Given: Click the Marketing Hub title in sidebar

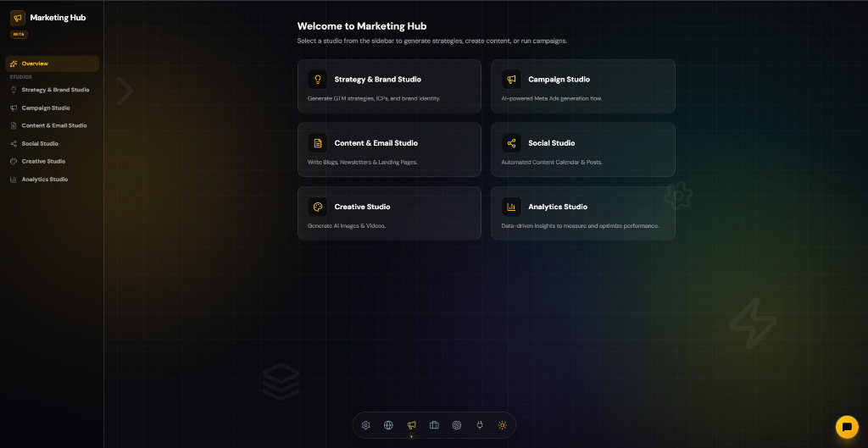Looking at the screenshot, I should pos(58,18).
